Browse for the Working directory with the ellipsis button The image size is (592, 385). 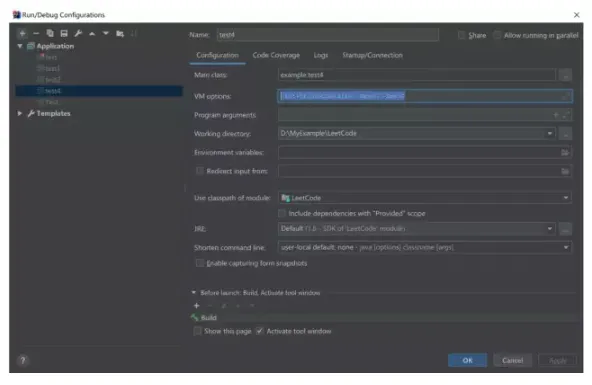pyautogui.click(x=565, y=134)
